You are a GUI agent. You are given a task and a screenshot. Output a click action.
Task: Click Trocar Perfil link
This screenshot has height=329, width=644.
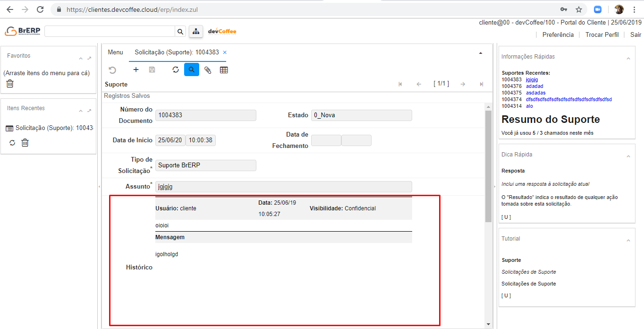[602, 35]
